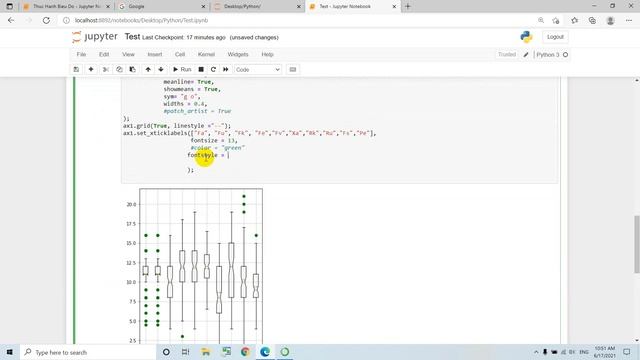Image resolution: width=640 pixels, height=360 pixels.
Task: Click the page vertical scrollbar thumb
Action: (x=637, y=244)
